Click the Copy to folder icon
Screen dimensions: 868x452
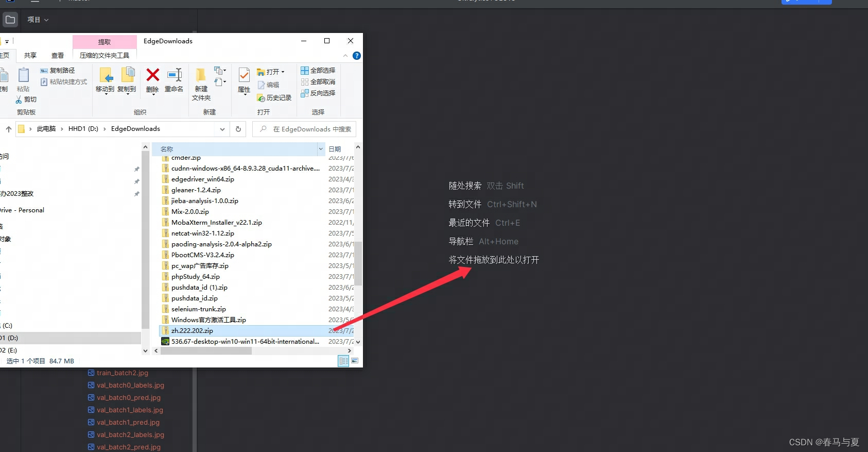pos(128,75)
